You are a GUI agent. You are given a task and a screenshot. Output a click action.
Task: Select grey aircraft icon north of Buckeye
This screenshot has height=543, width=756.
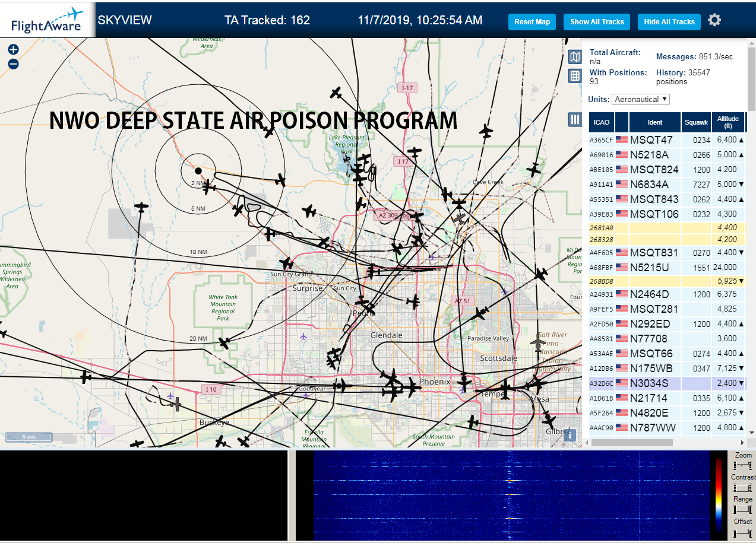tap(175, 404)
